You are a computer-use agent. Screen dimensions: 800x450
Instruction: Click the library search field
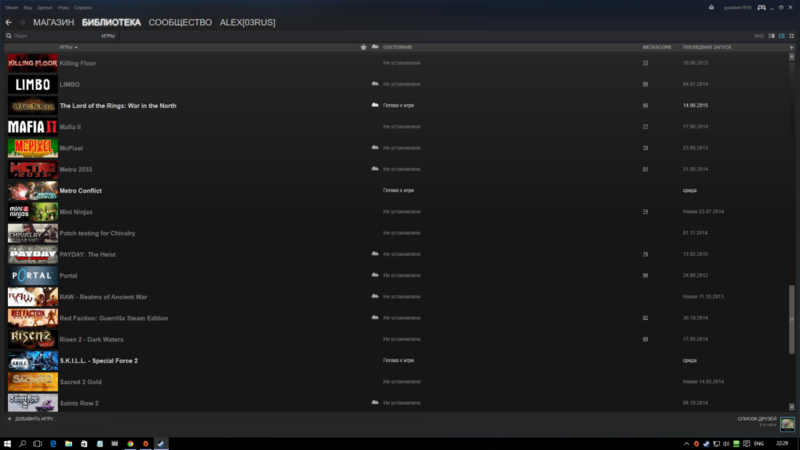coord(51,36)
